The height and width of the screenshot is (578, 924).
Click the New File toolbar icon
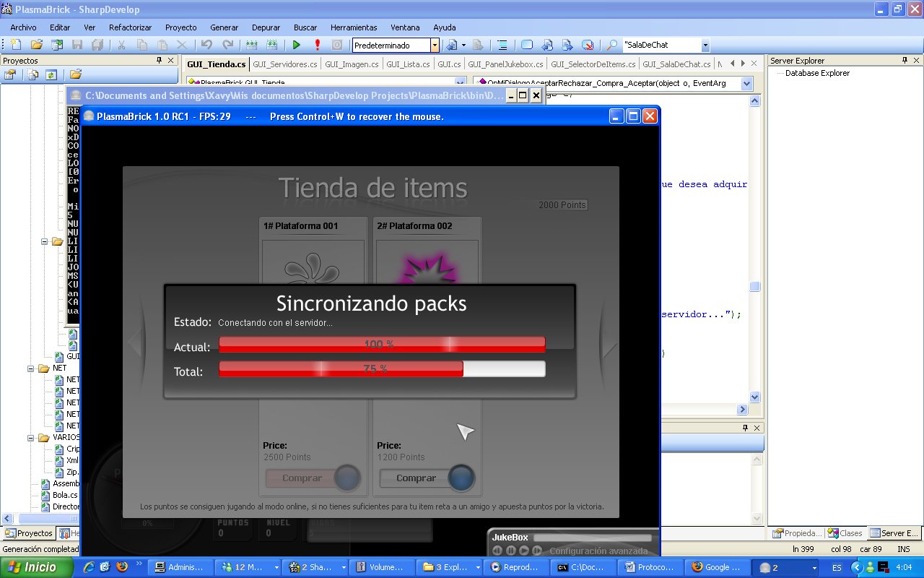click(15, 45)
